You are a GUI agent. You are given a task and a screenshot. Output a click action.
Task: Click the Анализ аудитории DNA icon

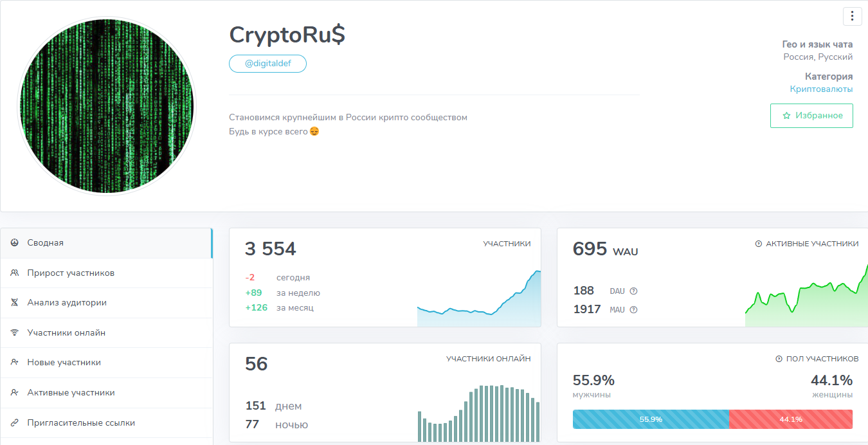point(14,302)
